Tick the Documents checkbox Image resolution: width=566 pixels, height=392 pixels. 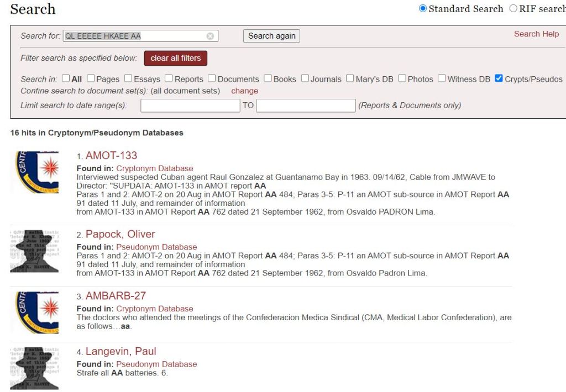click(212, 78)
